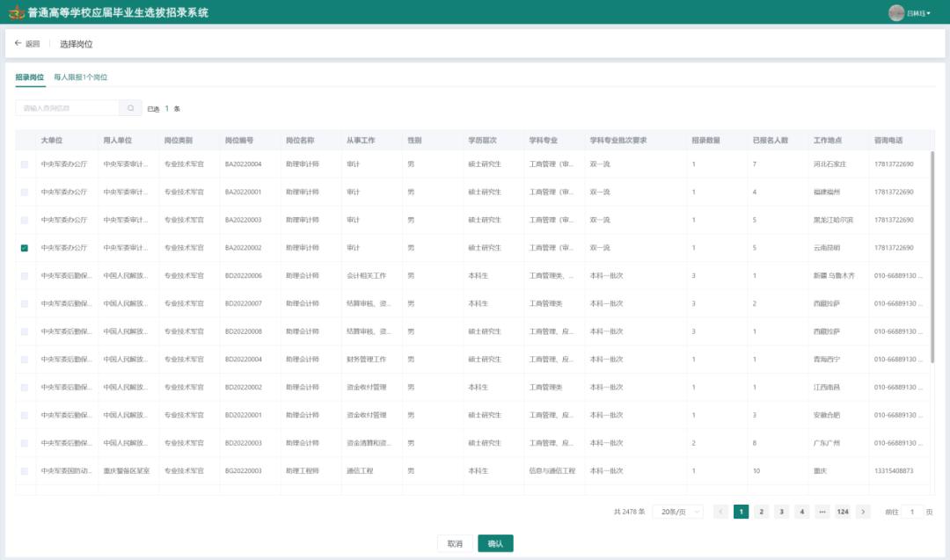Switch to 招录岗位 tab
950x560 pixels.
pyautogui.click(x=30, y=77)
